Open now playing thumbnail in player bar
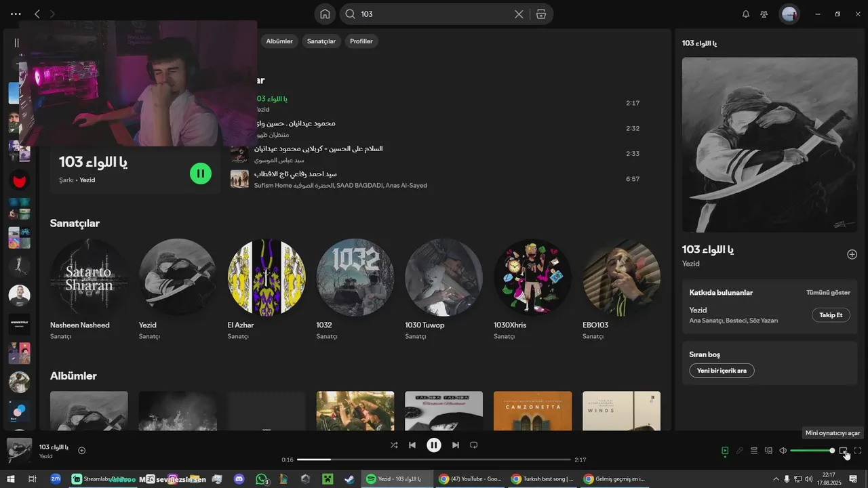This screenshot has width=868, height=488. coord(19,451)
